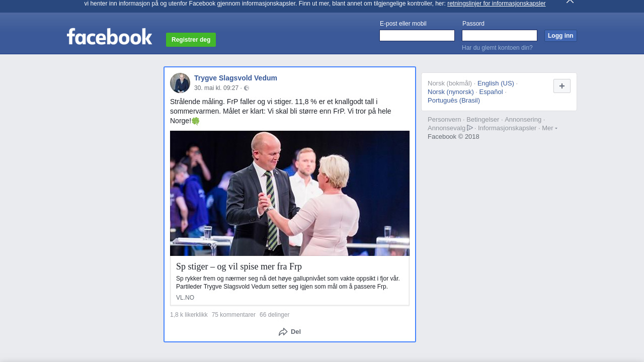
Task: Open the dancing politicians article image
Action: (290, 193)
